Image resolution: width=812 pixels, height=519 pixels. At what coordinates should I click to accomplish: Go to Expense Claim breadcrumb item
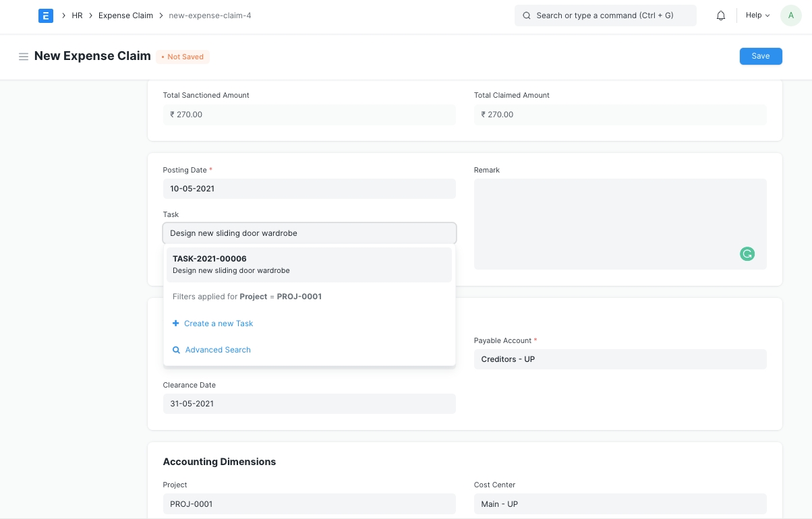pyautogui.click(x=125, y=16)
